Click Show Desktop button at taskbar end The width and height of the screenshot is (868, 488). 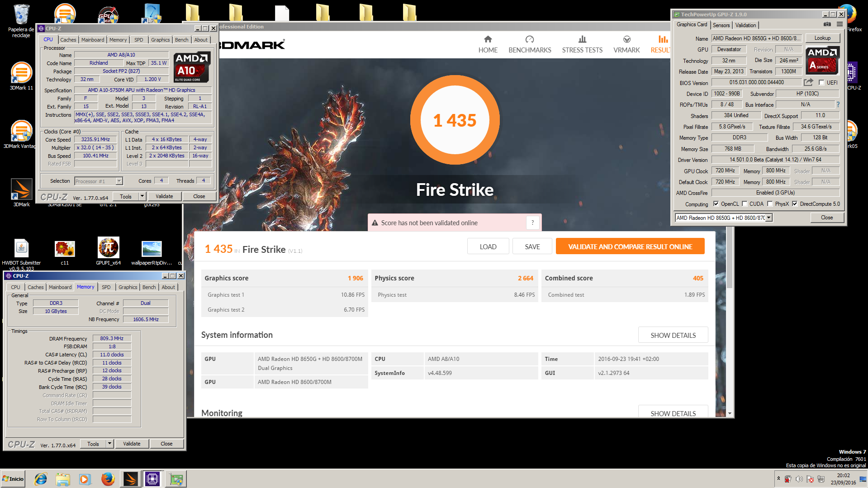click(x=863, y=479)
